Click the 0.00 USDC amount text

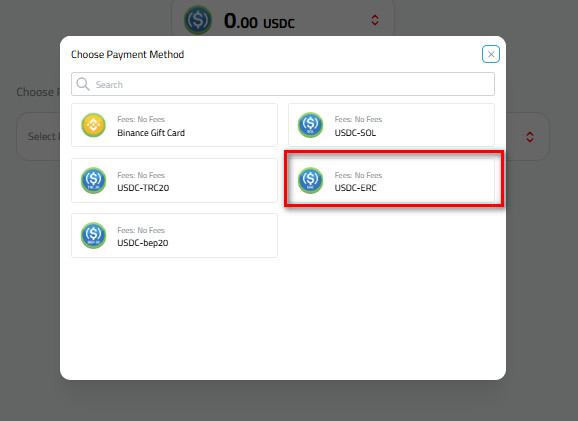[x=259, y=21]
